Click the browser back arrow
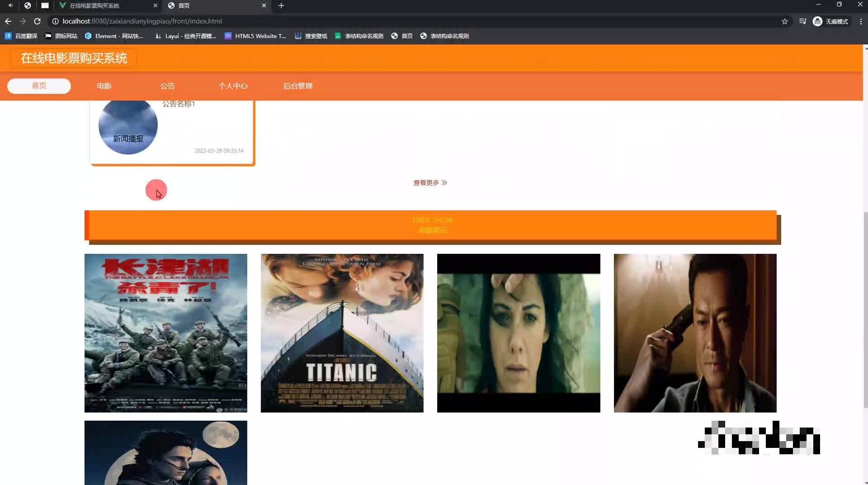The image size is (868, 485). (x=8, y=21)
